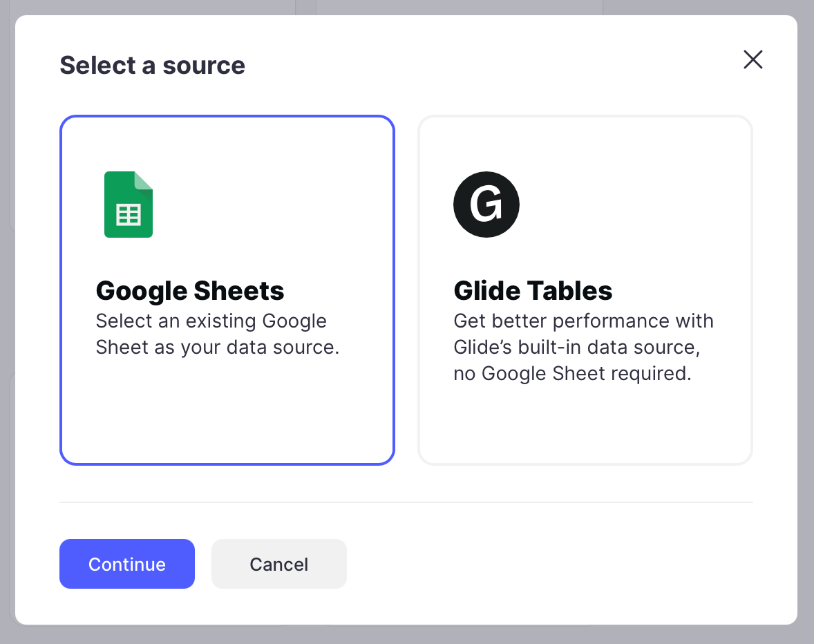Click the white grid on the Sheets icon
Image resolution: width=814 pixels, height=644 pixels.
(129, 215)
